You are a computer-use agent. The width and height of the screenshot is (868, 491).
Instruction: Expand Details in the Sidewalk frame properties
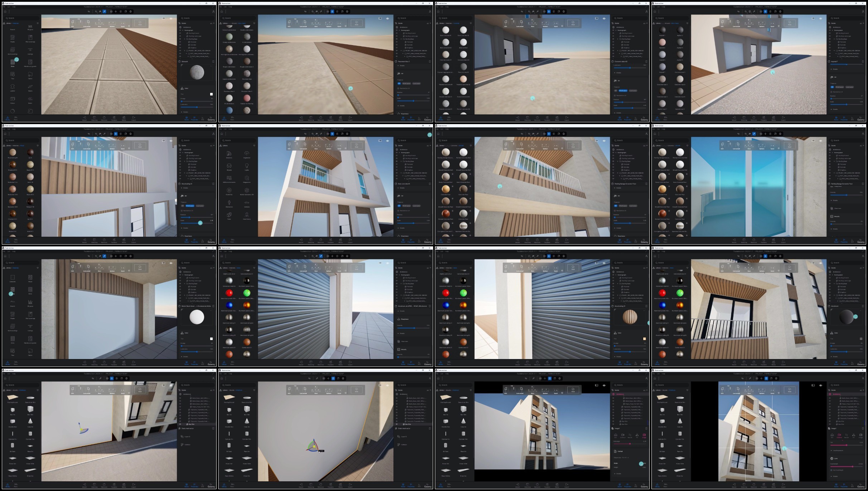click(185, 112)
